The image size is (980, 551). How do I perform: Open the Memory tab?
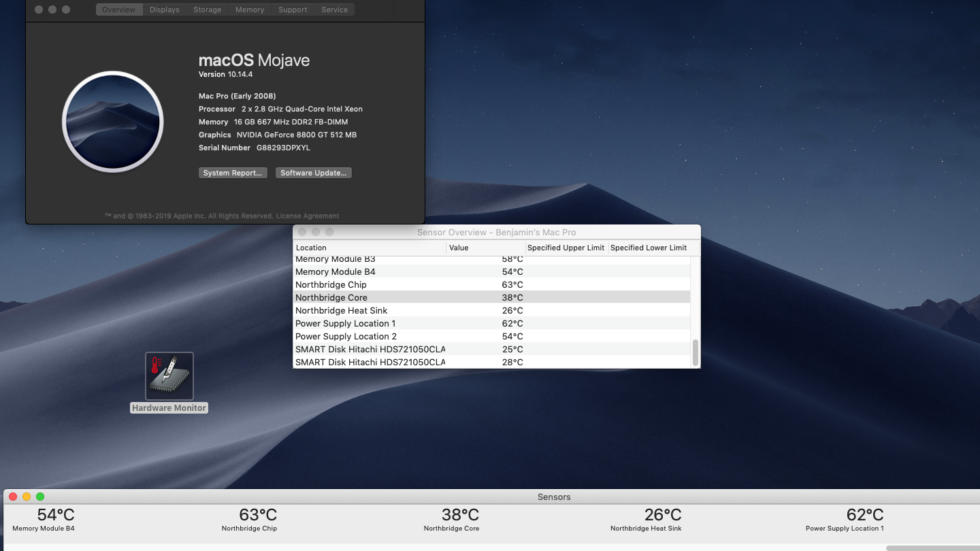[x=250, y=10]
